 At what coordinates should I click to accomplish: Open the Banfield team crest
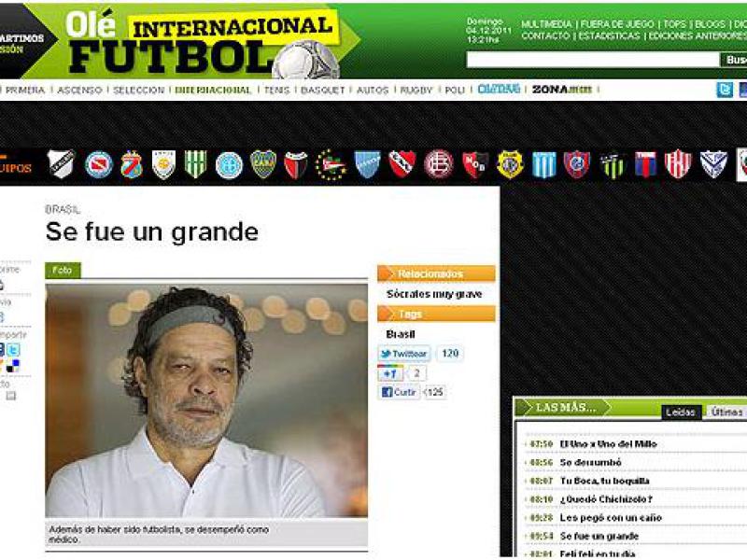click(x=195, y=164)
